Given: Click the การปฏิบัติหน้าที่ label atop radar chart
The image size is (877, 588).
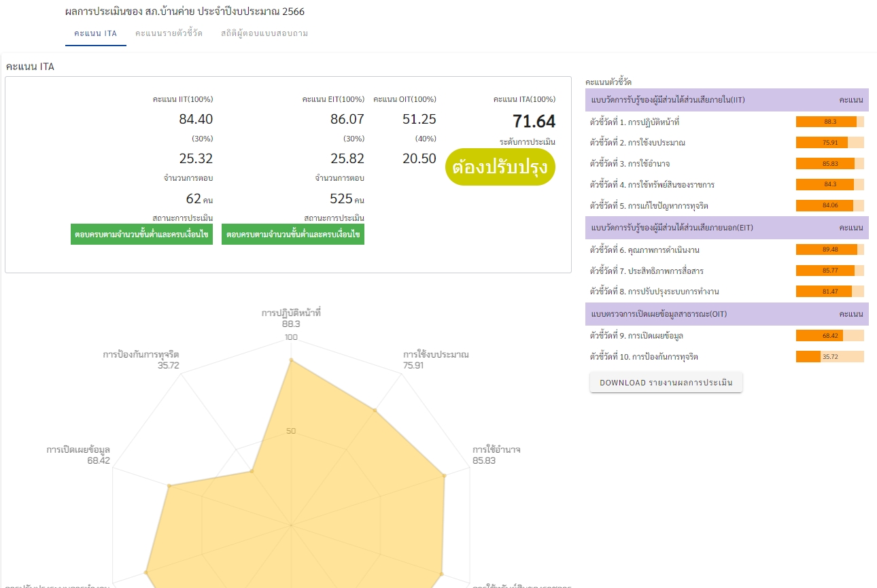Looking at the screenshot, I should [x=290, y=313].
